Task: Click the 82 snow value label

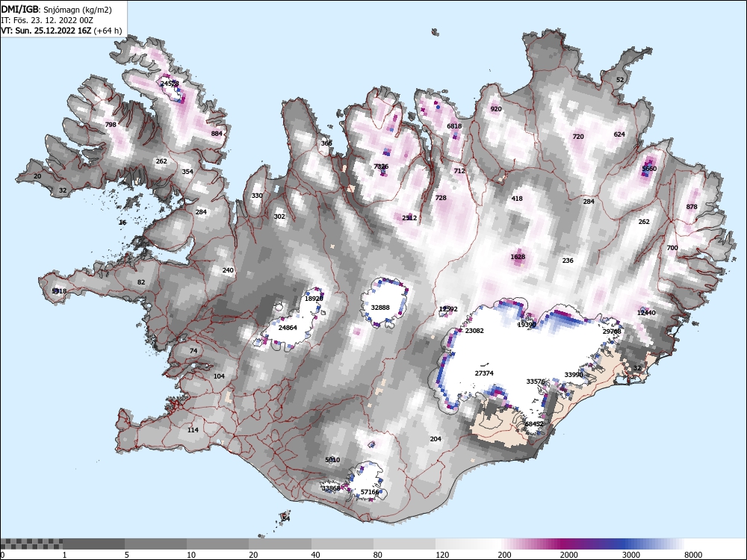Action: [x=141, y=282]
